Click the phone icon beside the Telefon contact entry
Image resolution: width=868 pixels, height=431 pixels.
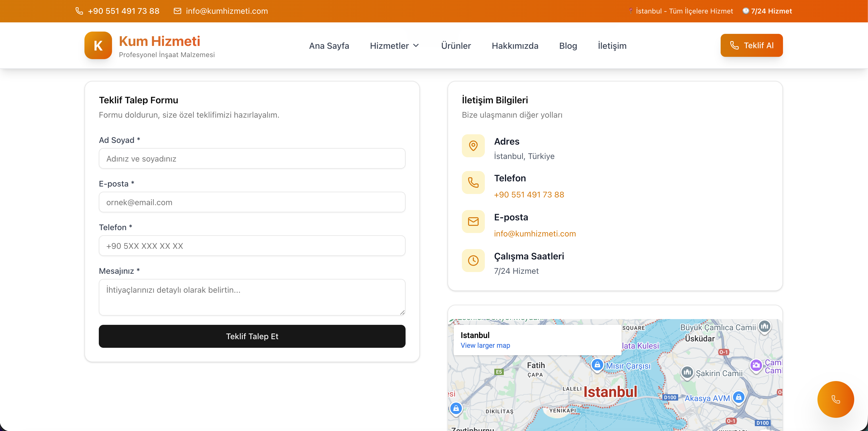(473, 183)
